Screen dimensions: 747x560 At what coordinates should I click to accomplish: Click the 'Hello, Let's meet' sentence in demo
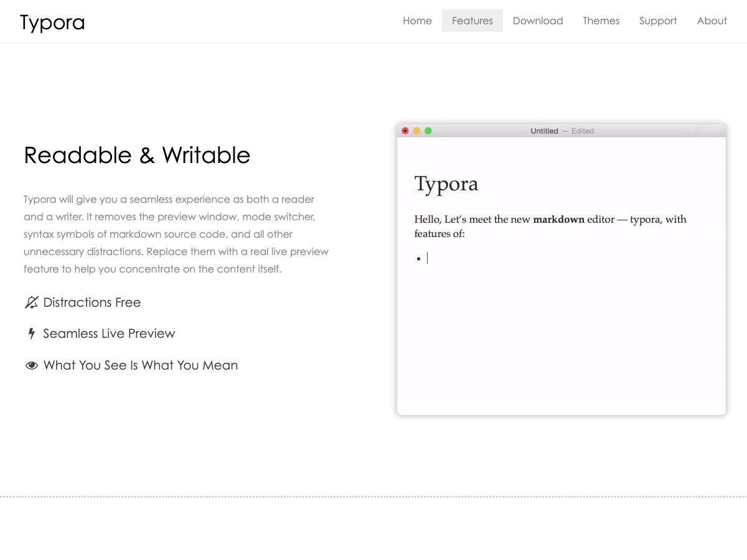click(550, 226)
